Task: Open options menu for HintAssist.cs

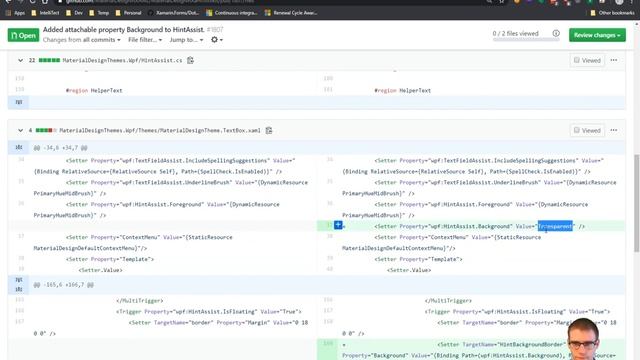Action: pos(614,60)
